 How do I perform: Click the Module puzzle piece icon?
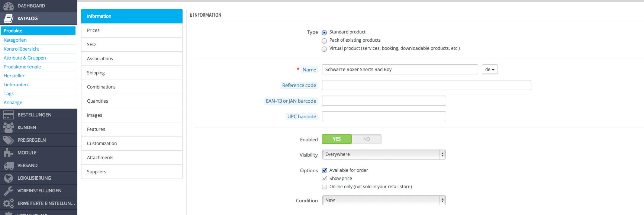(x=8, y=153)
